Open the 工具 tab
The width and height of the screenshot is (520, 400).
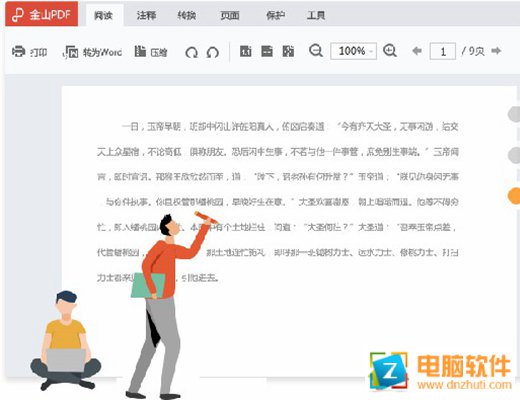pyautogui.click(x=316, y=15)
